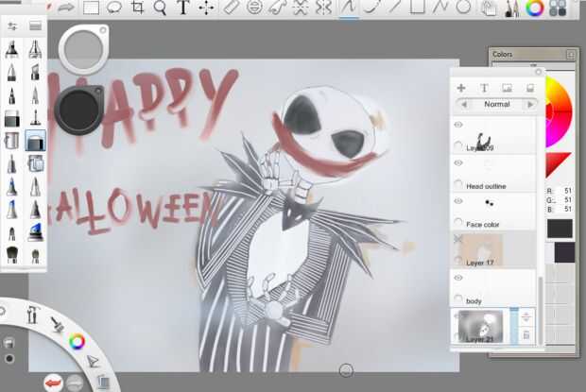
Task: Select the lasso selection tool
Action: point(114,8)
